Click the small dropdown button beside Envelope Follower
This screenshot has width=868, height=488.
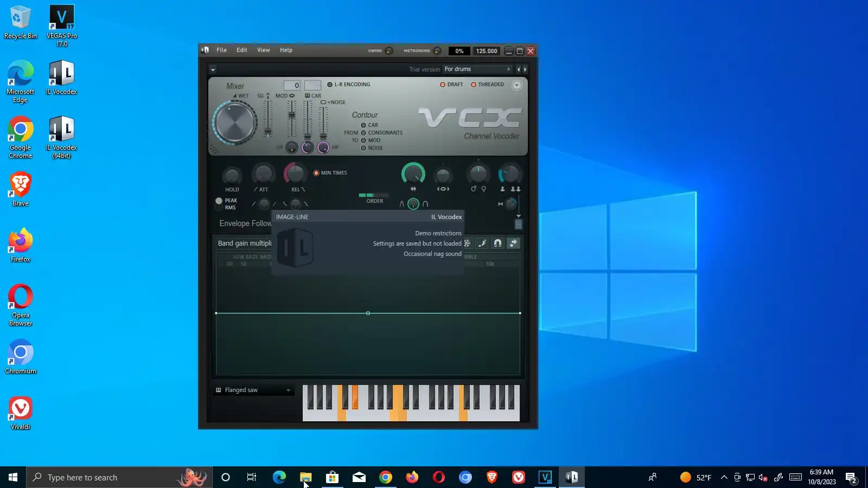coord(518,224)
